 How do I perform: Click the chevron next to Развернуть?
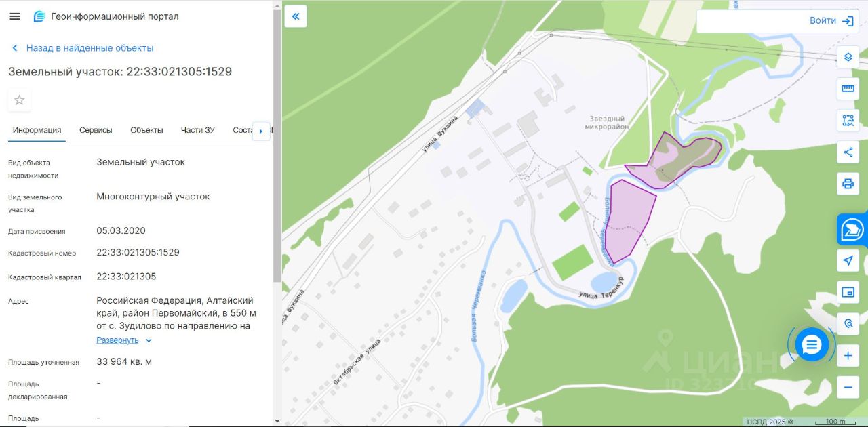pyautogui.click(x=149, y=340)
